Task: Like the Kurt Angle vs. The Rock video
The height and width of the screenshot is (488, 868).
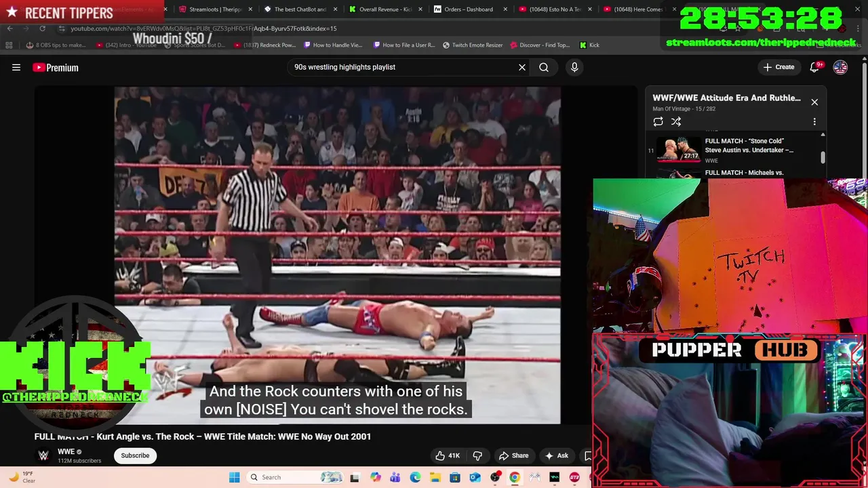Action: (x=448, y=455)
